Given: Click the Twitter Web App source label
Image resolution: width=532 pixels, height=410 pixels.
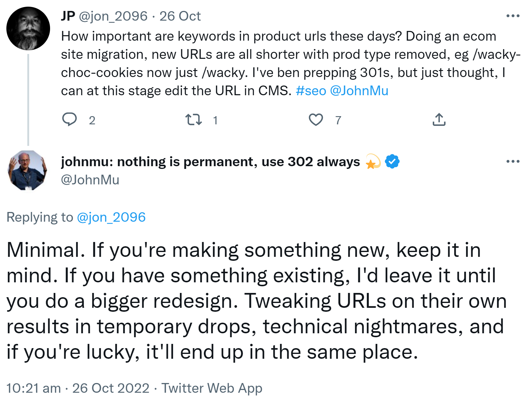Looking at the screenshot, I should tap(212, 388).
